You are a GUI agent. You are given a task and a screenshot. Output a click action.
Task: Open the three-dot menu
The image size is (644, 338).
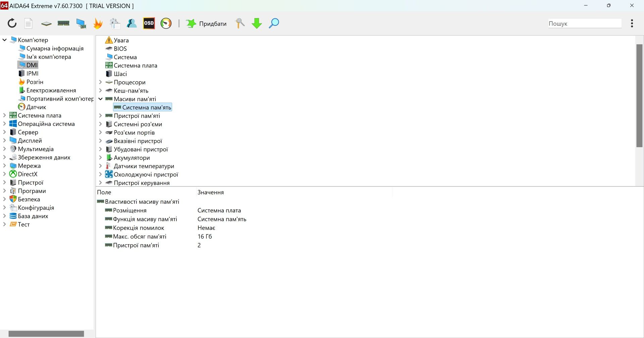pyautogui.click(x=632, y=23)
